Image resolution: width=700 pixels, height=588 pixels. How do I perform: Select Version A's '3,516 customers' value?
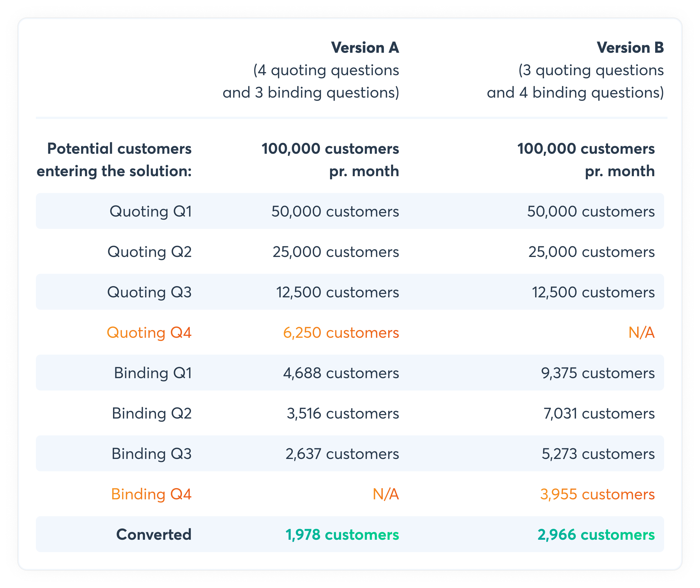click(343, 413)
